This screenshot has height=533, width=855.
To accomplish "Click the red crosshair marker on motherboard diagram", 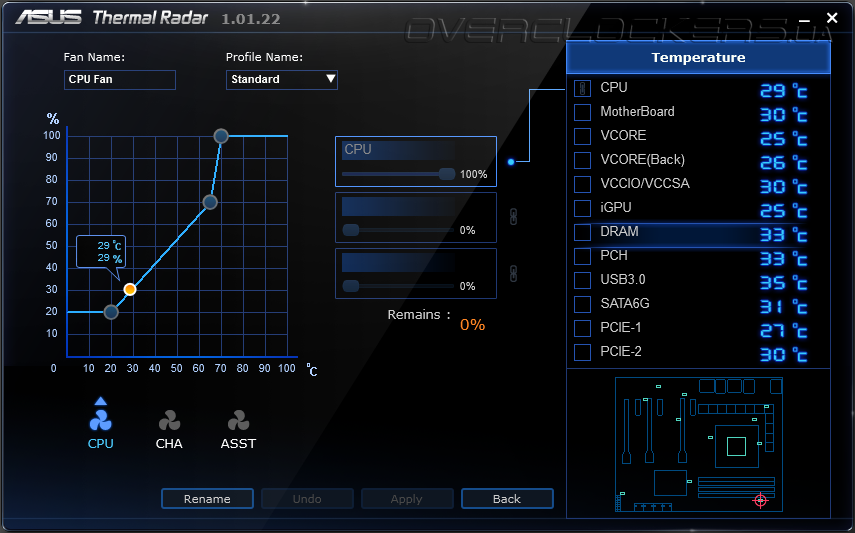I will tap(761, 500).
